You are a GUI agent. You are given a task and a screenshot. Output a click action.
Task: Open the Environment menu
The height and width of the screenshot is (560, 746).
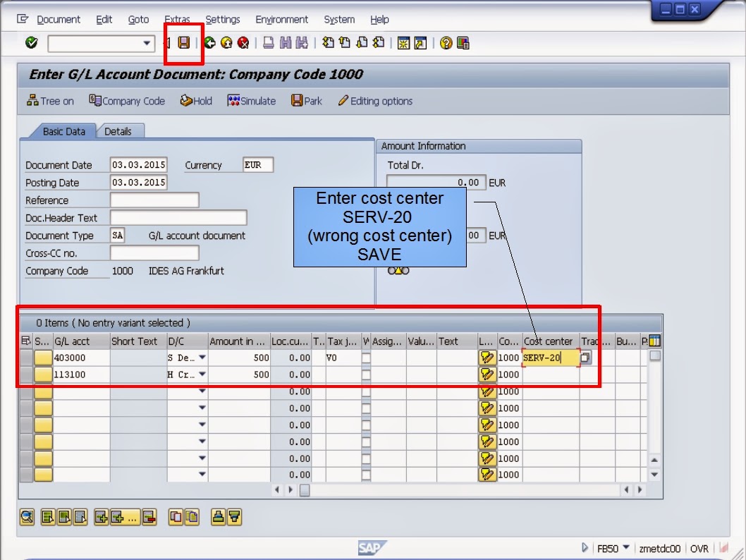coord(281,20)
